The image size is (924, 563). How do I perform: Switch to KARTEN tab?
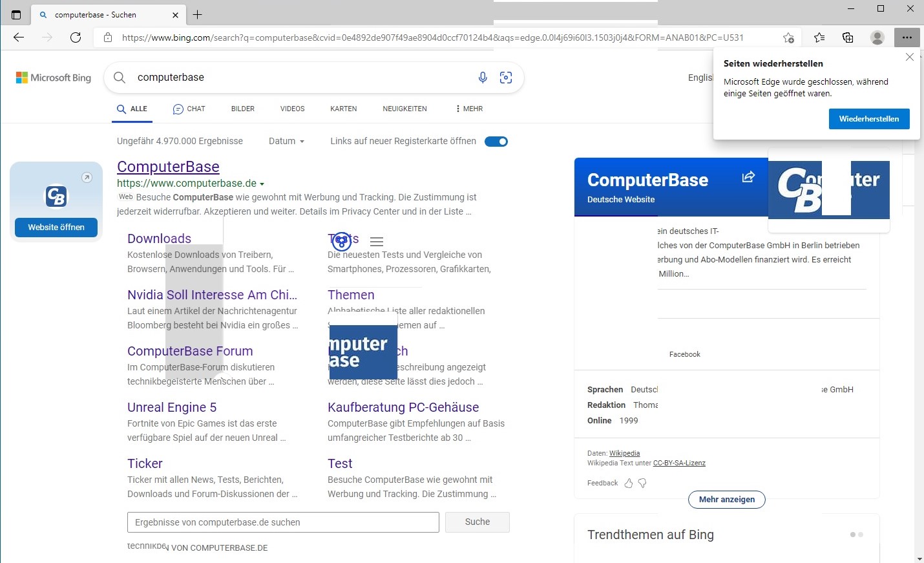pyautogui.click(x=344, y=109)
